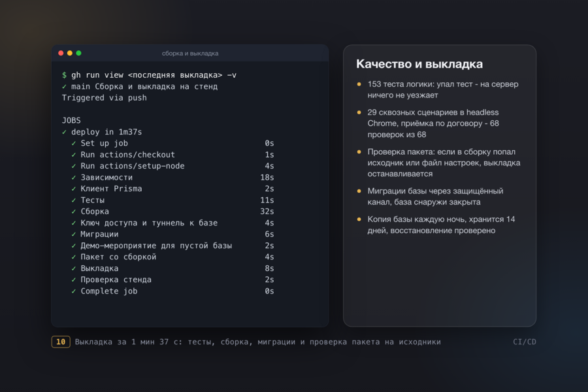
Task: Click the '18s' duration value
Action: pos(267,178)
